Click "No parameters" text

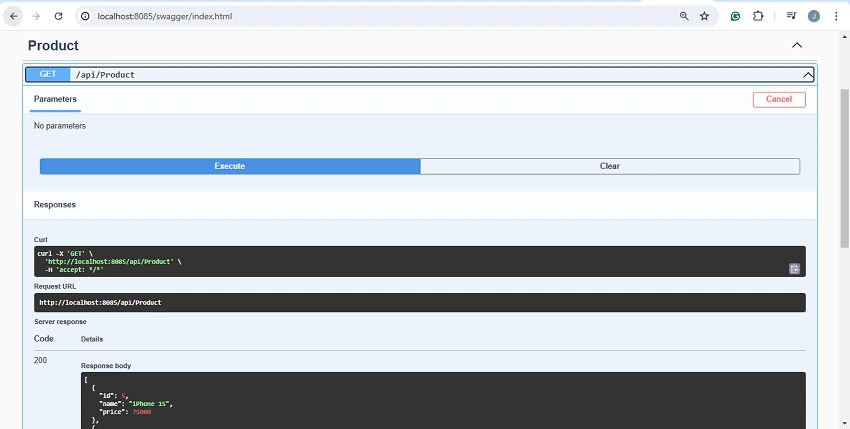(x=60, y=126)
